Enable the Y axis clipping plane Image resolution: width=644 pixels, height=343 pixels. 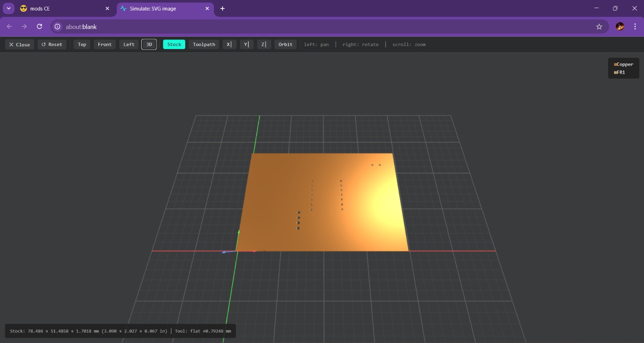point(246,44)
